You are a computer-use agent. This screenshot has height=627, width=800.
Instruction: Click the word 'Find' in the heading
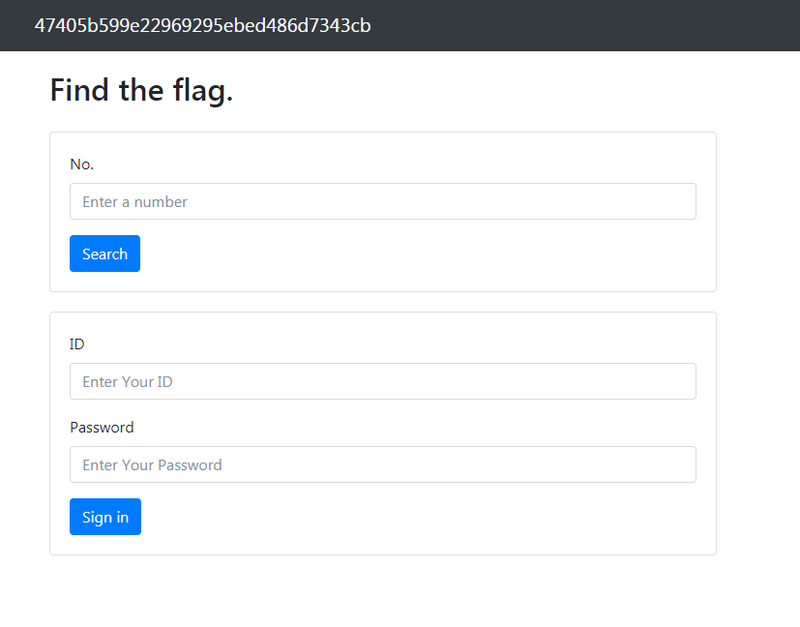[x=79, y=90]
